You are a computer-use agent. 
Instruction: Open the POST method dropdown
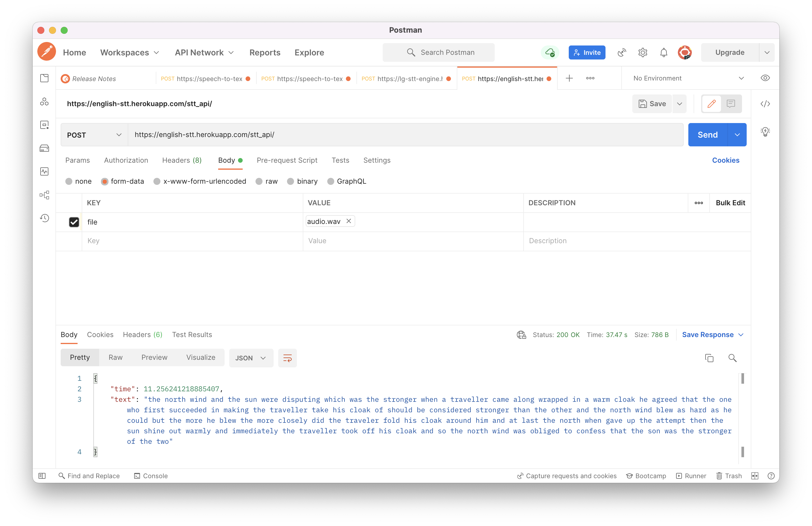point(94,135)
